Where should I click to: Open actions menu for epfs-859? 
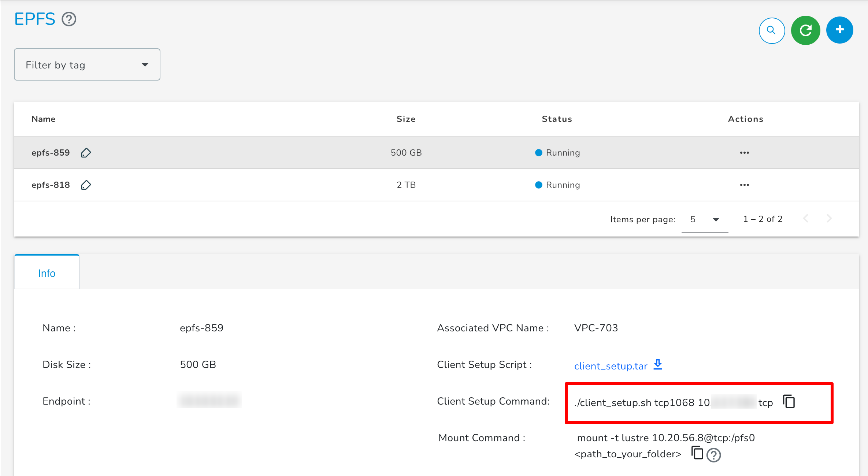coord(744,153)
